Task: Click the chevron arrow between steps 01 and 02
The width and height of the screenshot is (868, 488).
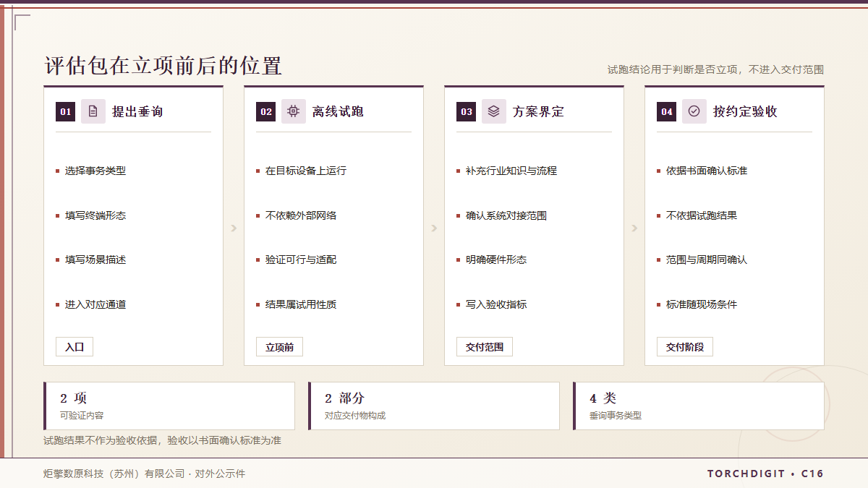Action: [x=234, y=228]
